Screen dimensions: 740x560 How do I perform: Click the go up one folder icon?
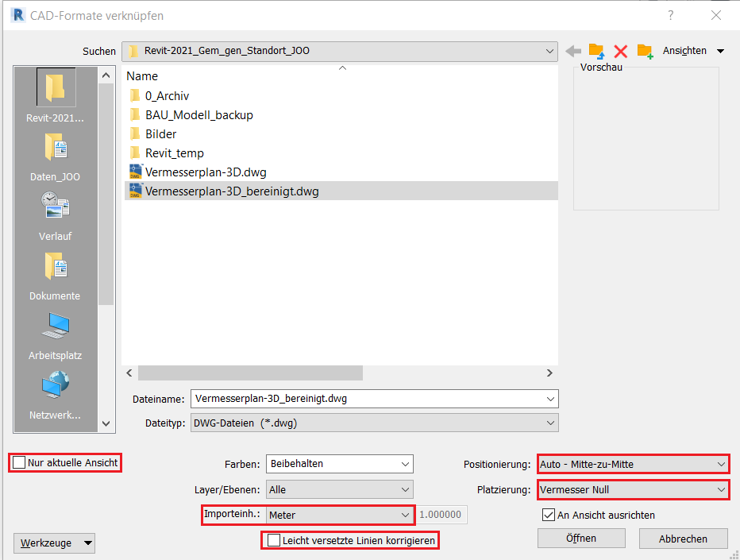[x=596, y=51]
